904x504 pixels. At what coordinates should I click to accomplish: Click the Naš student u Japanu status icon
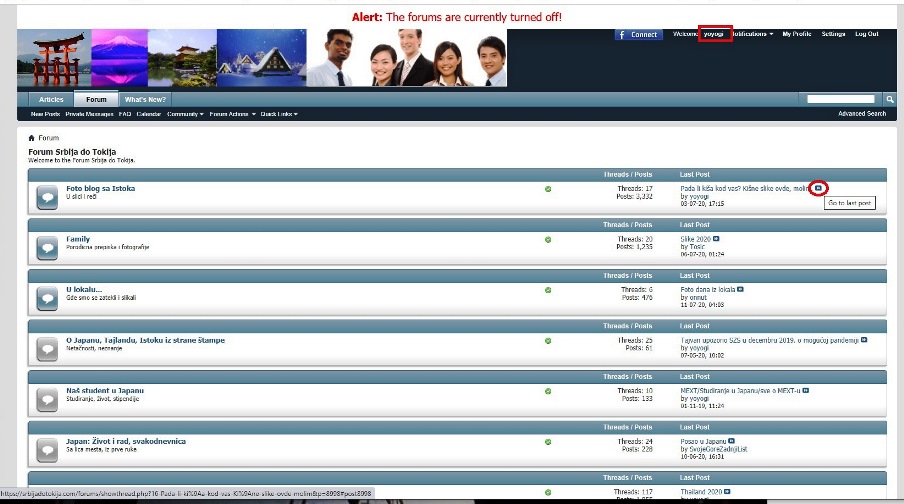(x=47, y=399)
